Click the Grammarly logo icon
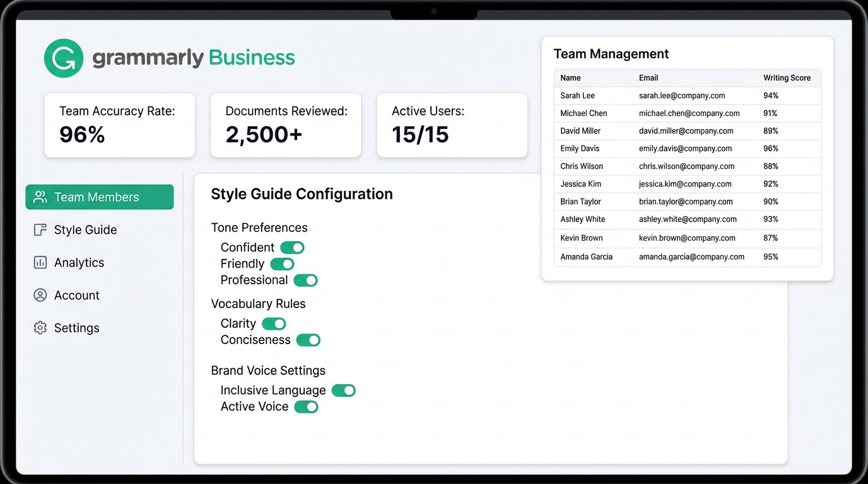The width and height of the screenshot is (868, 484). (x=64, y=58)
